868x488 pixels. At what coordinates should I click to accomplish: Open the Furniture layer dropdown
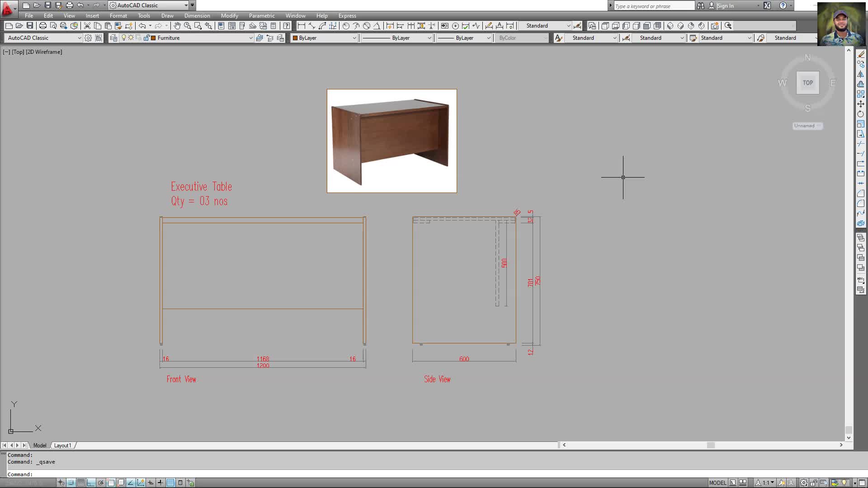[x=251, y=38]
